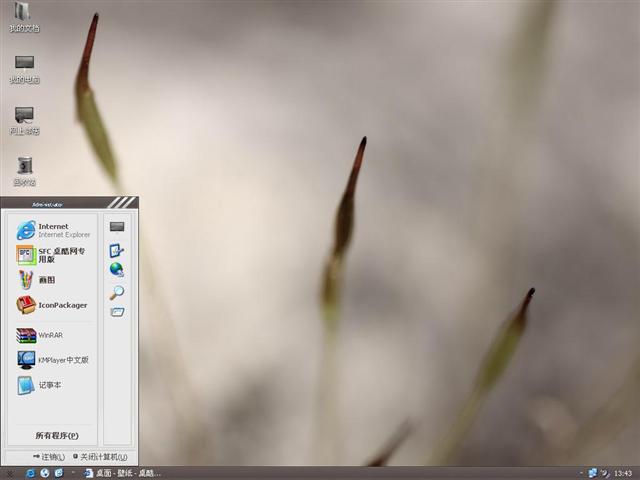Launch Internet Explorer from quick launch
640x480 pixels.
(x=30, y=473)
